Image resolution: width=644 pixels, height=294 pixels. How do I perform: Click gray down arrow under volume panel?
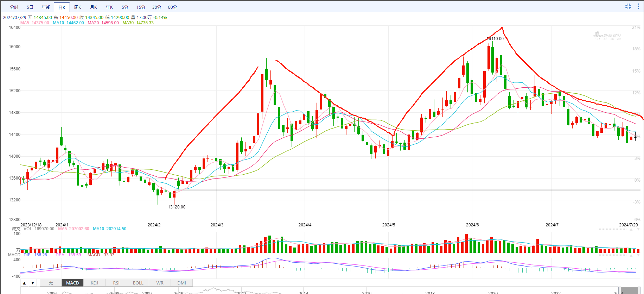pyautogui.click(x=638, y=255)
